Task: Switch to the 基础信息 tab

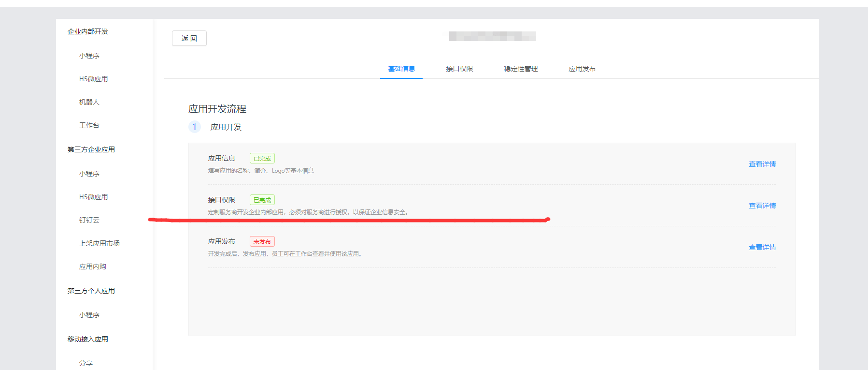Action: coord(401,69)
